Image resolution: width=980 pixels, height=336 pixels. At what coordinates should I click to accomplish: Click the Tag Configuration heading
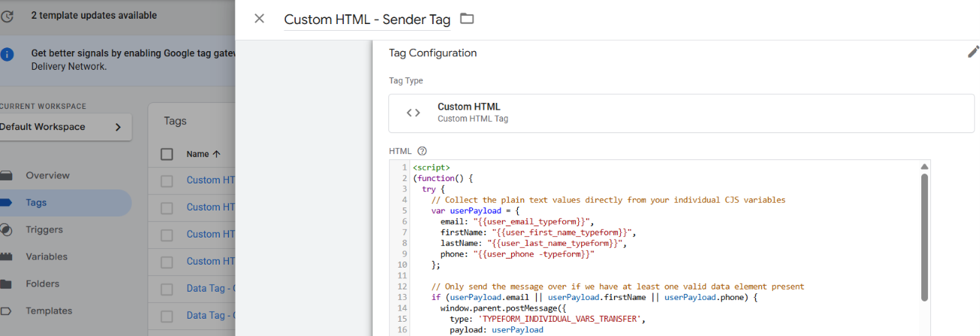433,53
